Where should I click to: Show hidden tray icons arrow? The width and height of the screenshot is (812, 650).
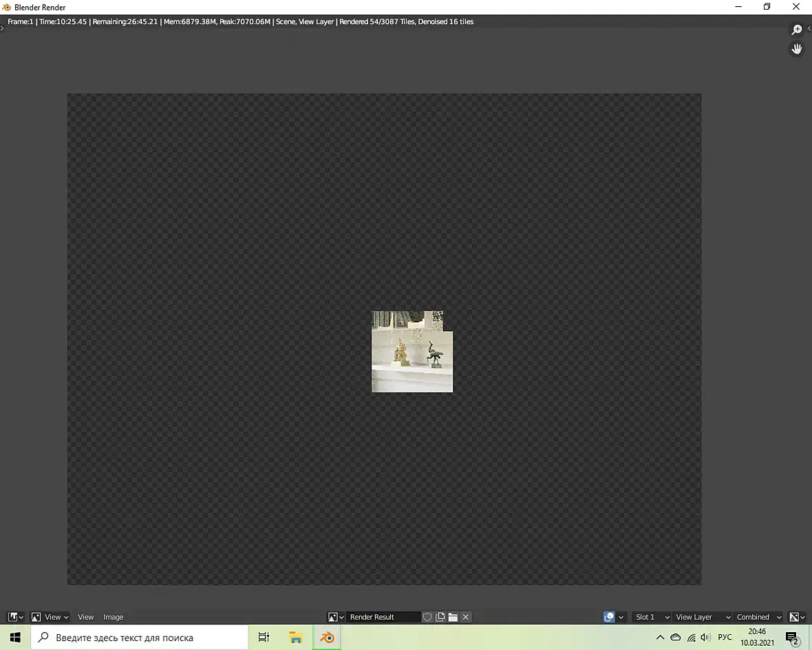(660, 638)
